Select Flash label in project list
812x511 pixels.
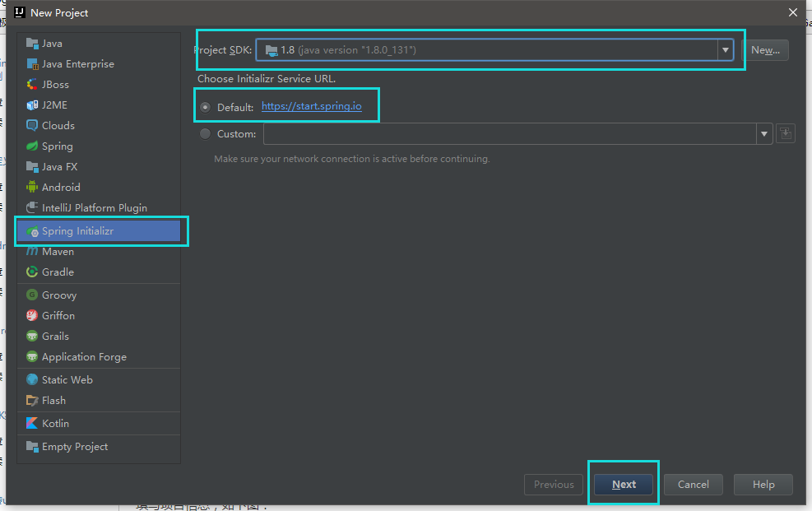pyautogui.click(x=53, y=400)
